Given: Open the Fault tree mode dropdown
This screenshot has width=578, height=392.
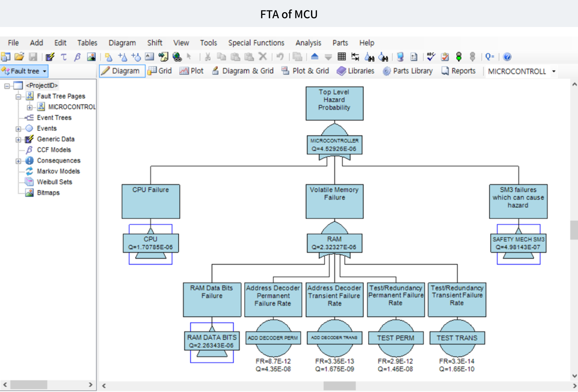Looking at the screenshot, I should [x=44, y=71].
